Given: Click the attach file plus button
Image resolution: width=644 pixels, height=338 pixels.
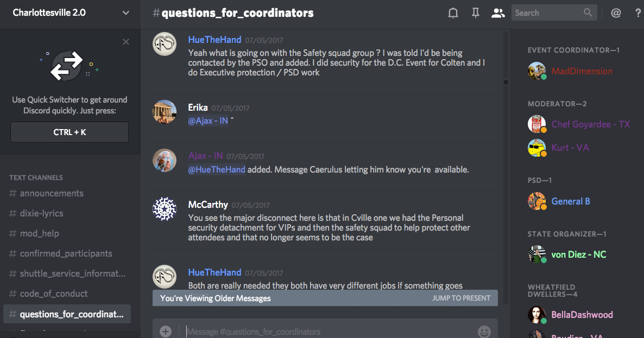Looking at the screenshot, I should 166,331.
